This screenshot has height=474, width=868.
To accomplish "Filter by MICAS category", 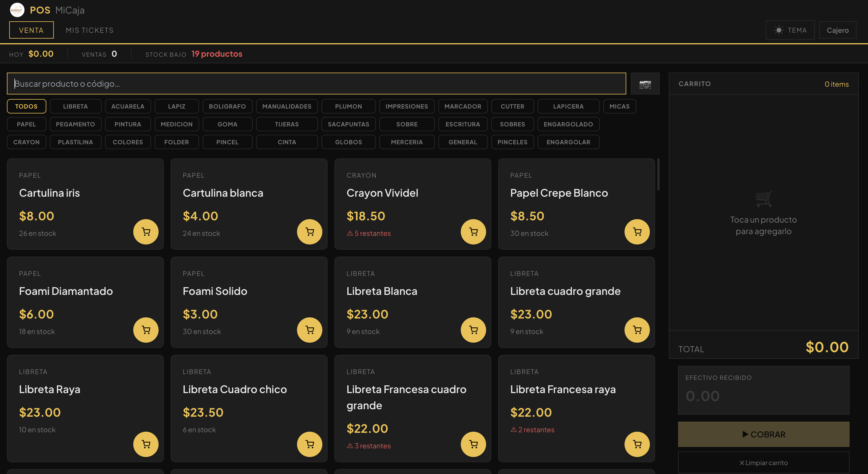I will 619,106.
